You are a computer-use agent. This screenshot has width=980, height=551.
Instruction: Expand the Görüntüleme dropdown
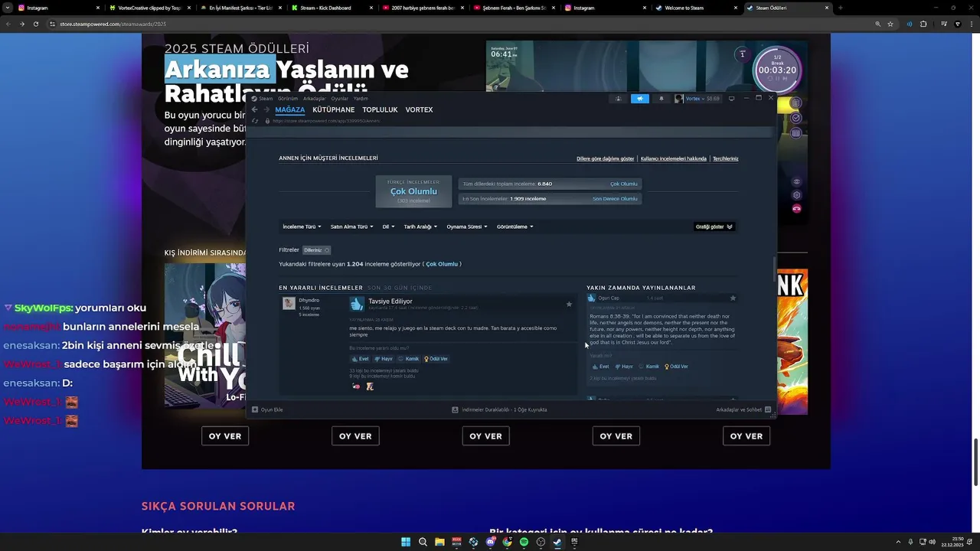pos(514,227)
